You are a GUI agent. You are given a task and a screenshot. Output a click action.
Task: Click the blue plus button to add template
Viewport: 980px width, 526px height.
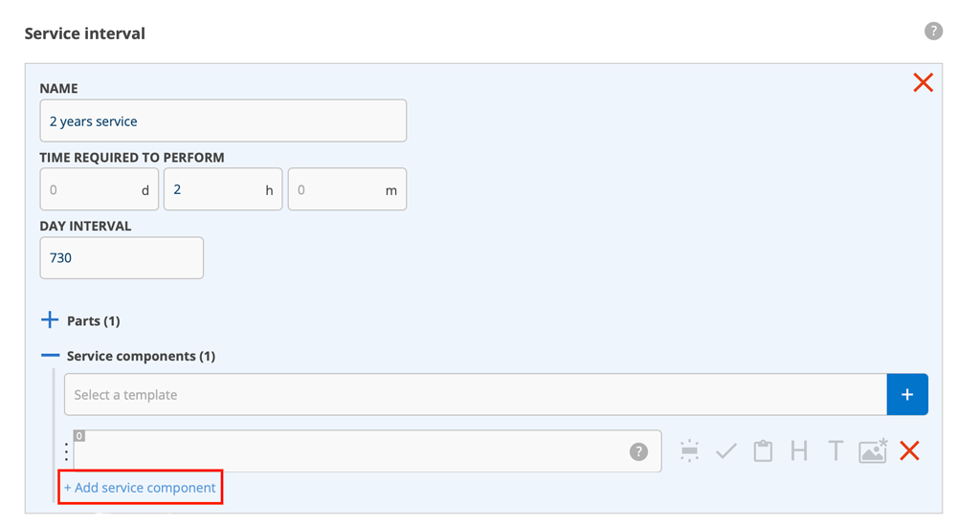click(x=907, y=395)
